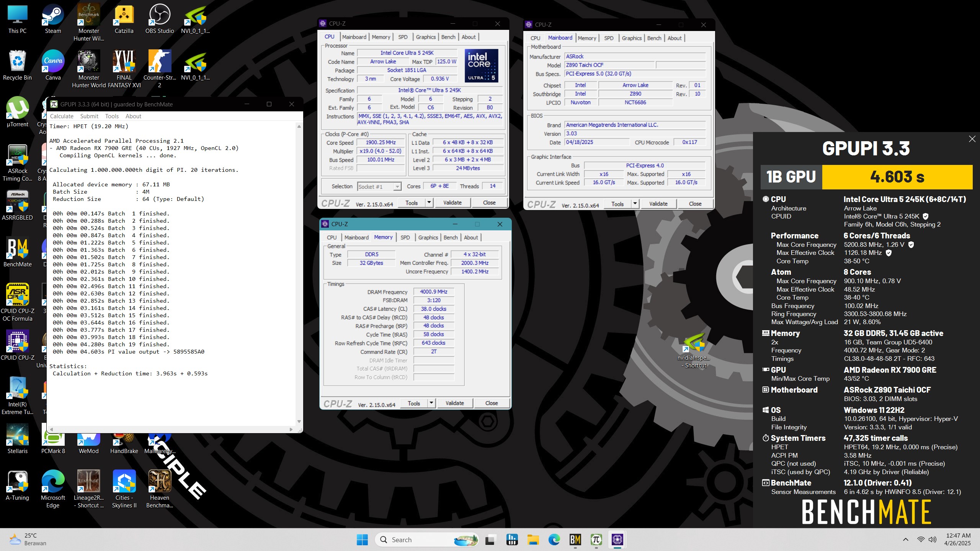Image resolution: width=980 pixels, height=551 pixels.
Task: Switch to Bench tab in CPU tab CPU-Z window
Action: click(448, 37)
